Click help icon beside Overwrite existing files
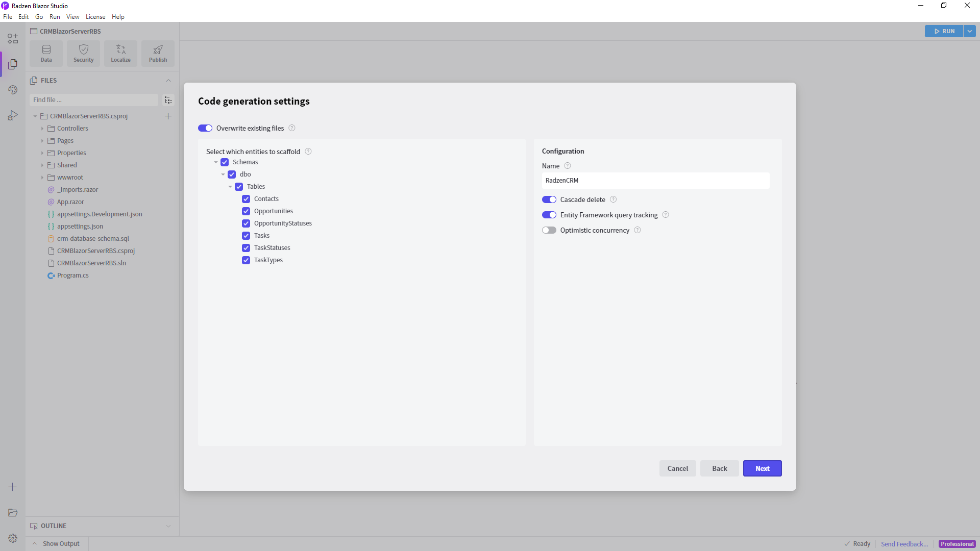Image resolution: width=980 pixels, height=551 pixels. coord(292,128)
